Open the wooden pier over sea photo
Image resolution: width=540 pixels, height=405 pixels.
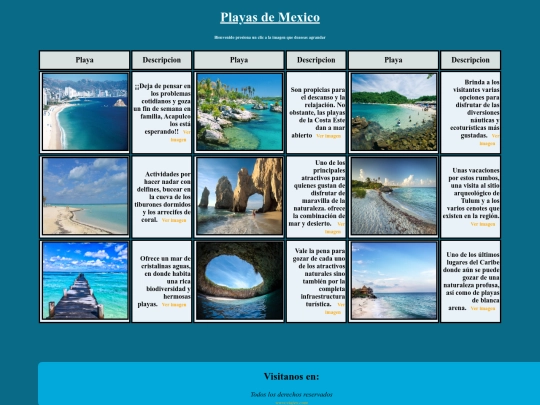[85, 281]
